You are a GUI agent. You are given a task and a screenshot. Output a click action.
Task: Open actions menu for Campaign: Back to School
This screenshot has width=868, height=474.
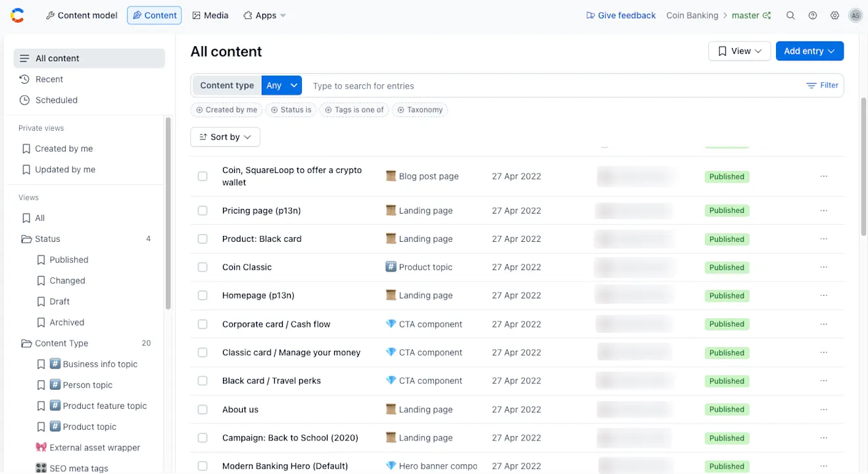point(823,438)
